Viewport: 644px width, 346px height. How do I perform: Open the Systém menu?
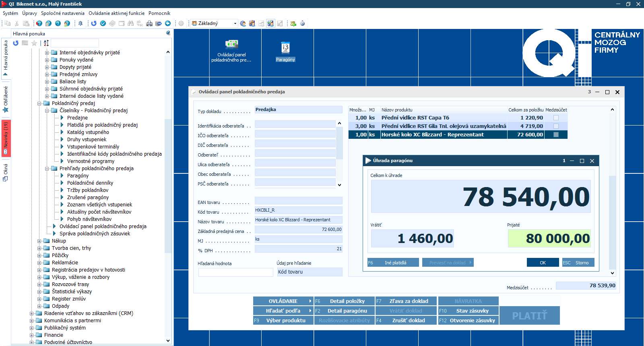10,13
